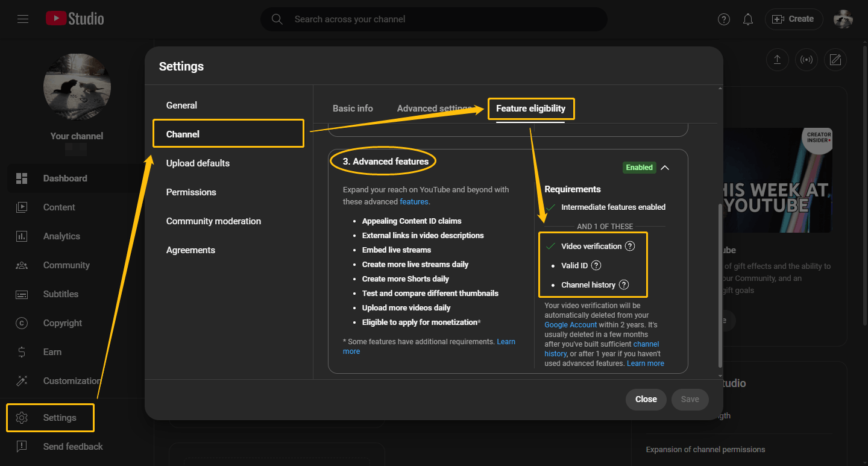Click the Close button in Settings dialog

[646, 399]
